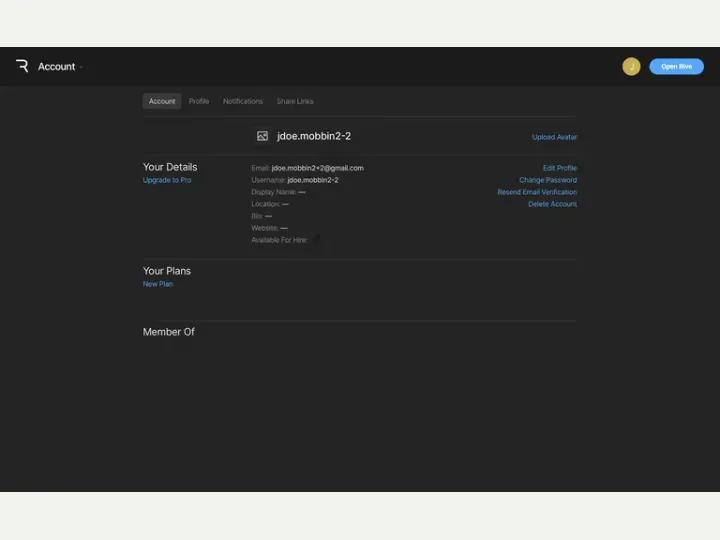The height and width of the screenshot is (540, 720).
Task: Click Change Password link
Action: [x=548, y=180]
